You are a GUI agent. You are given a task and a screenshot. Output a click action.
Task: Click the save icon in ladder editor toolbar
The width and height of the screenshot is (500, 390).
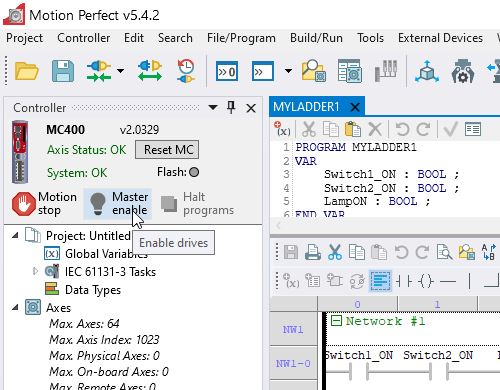click(x=291, y=252)
